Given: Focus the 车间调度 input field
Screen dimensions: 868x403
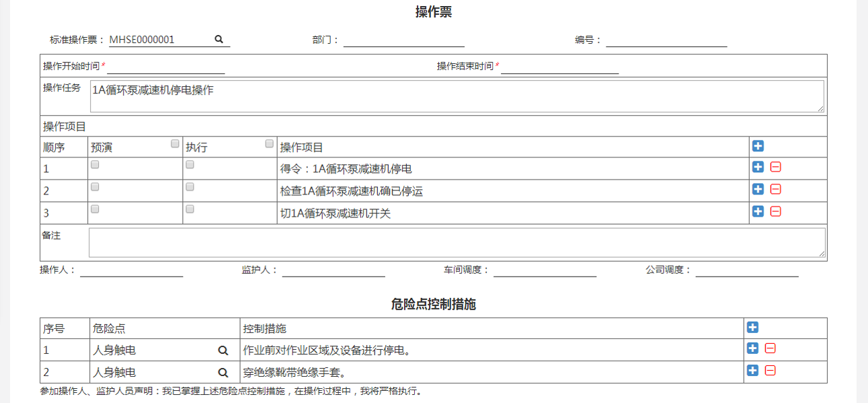Looking at the screenshot, I should [x=545, y=270].
